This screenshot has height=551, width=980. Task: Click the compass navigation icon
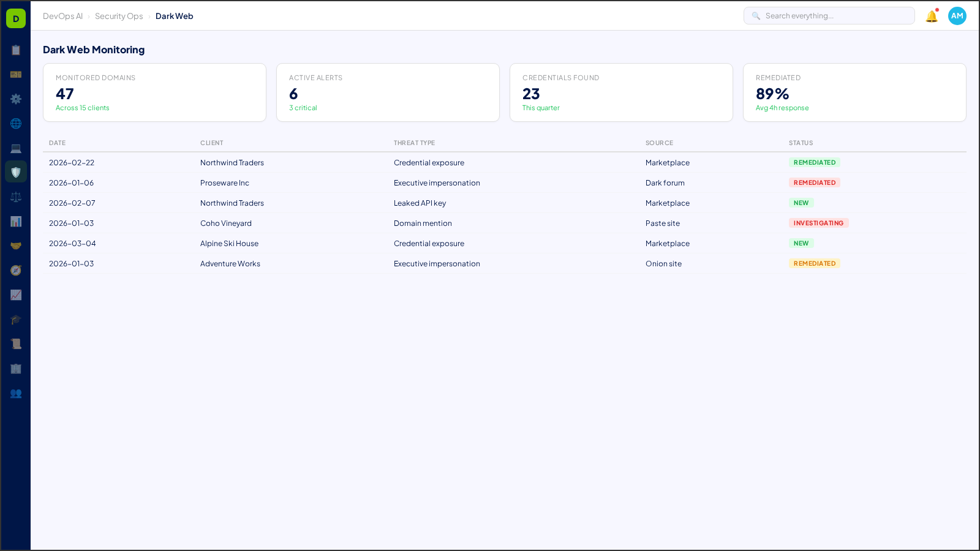[x=16, y=270]
